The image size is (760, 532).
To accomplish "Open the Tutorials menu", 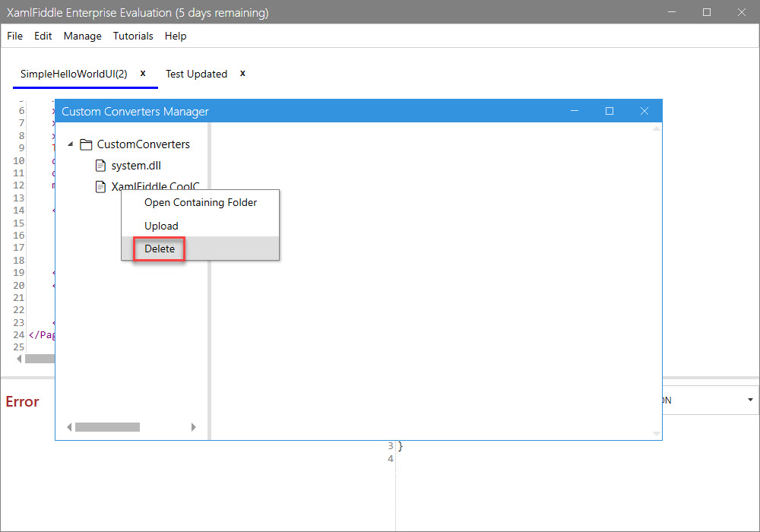I will 133,36.
